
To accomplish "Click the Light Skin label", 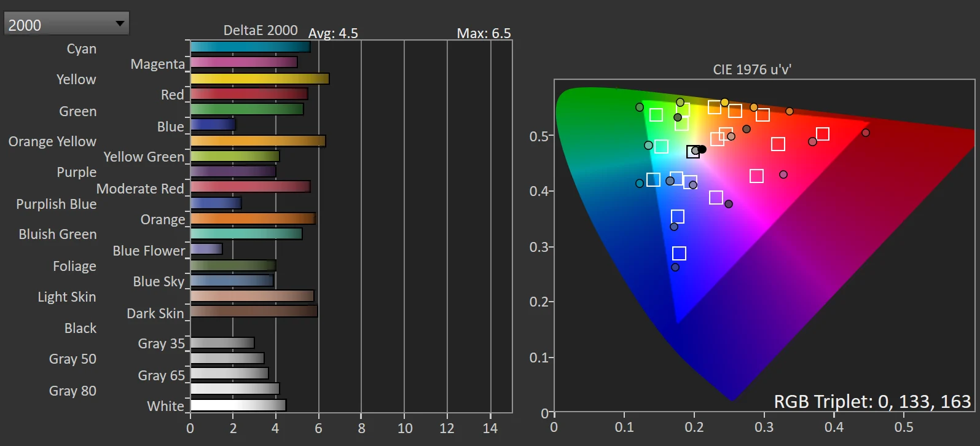I will [67, 297].
